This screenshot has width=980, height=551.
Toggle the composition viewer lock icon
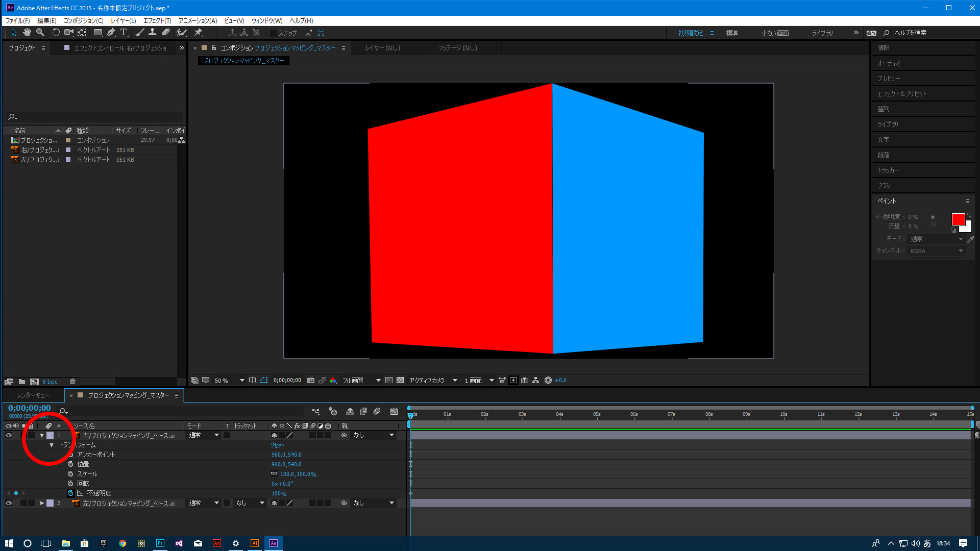(214, 47)
